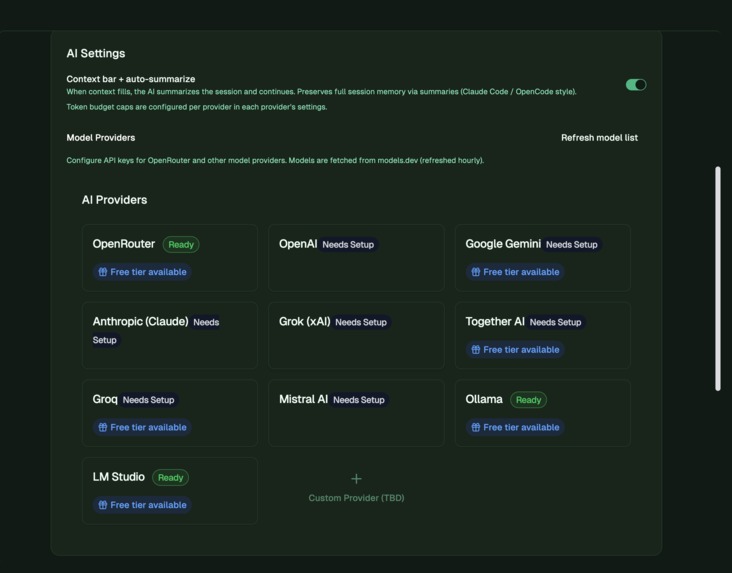
Task: Click the AI Settings heading
Action: 96,53
